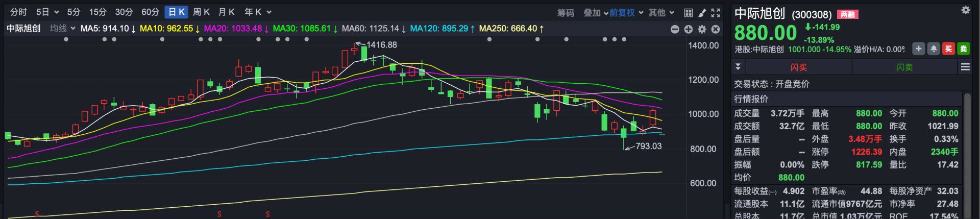Open the 筹码 chip distribution view
980x219 pixels.
tap(566, 13)
